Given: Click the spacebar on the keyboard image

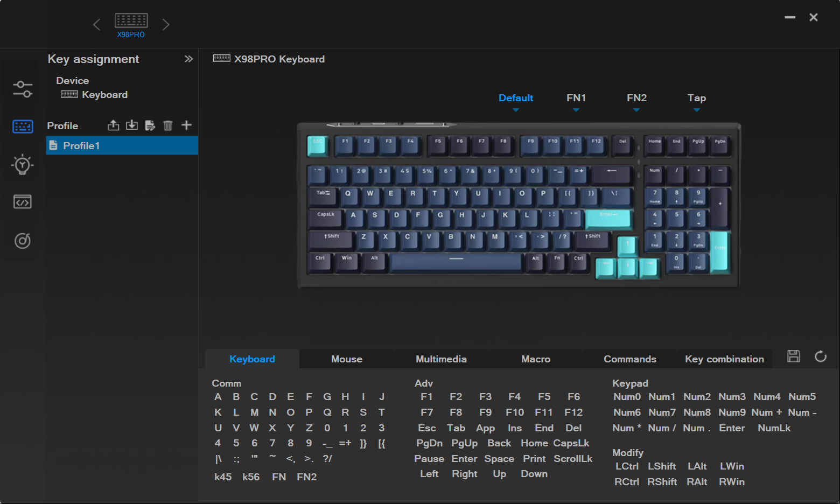Looking at the screenshot, I should click(456, 262).
